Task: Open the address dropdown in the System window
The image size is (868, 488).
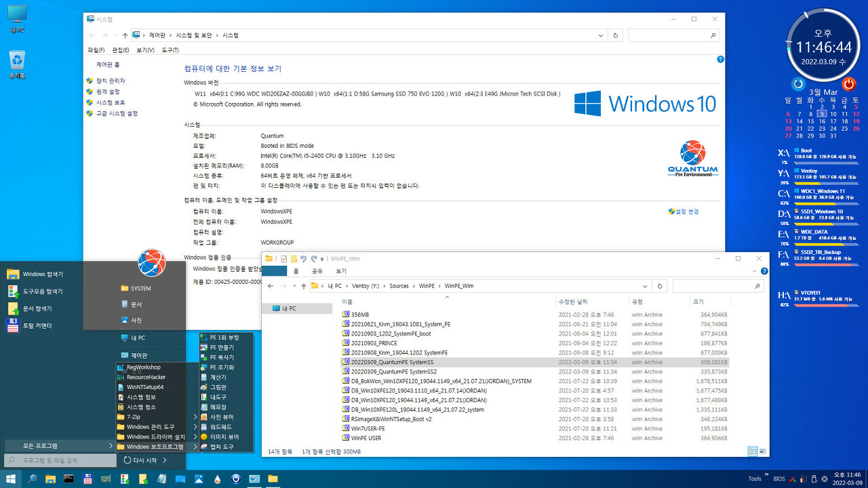Action: (x=601, y=35)
